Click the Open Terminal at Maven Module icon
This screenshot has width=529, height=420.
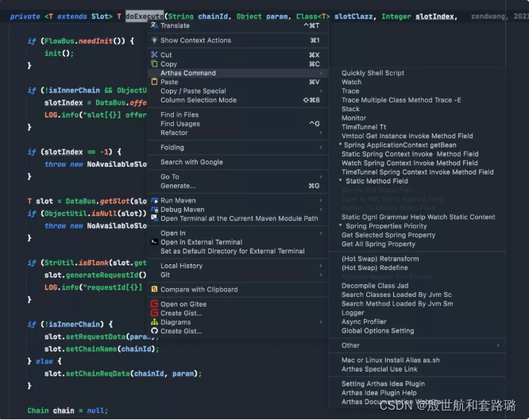pyautogui.click(x=154, y=218)
